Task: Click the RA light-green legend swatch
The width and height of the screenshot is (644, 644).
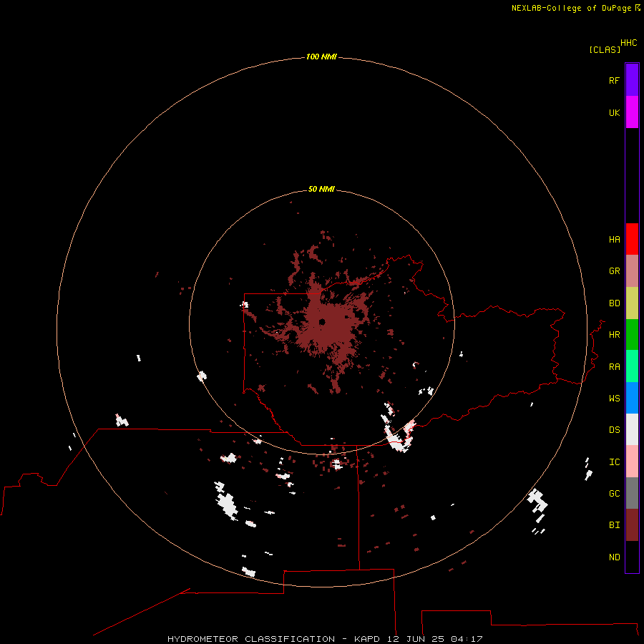Action: [x=632, y=366]
